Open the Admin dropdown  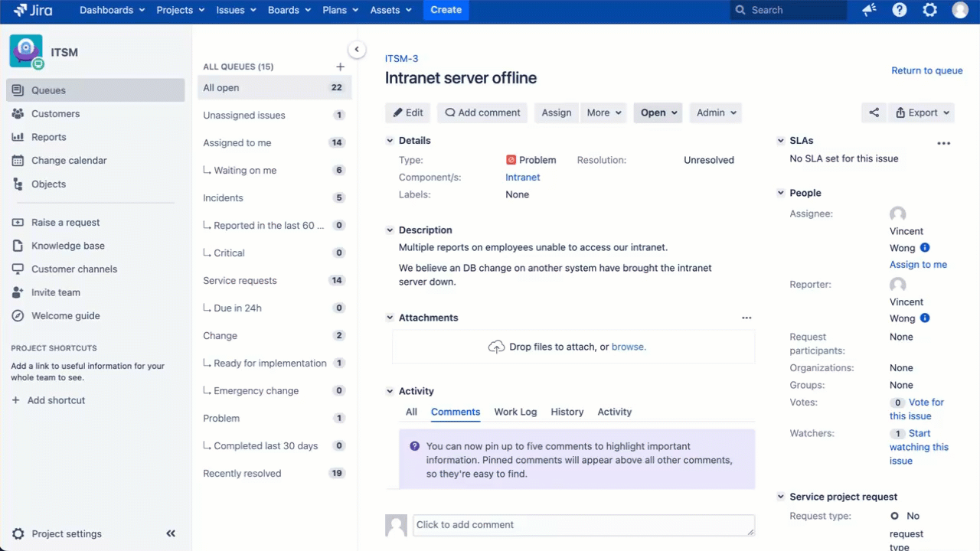click(717, 112)
